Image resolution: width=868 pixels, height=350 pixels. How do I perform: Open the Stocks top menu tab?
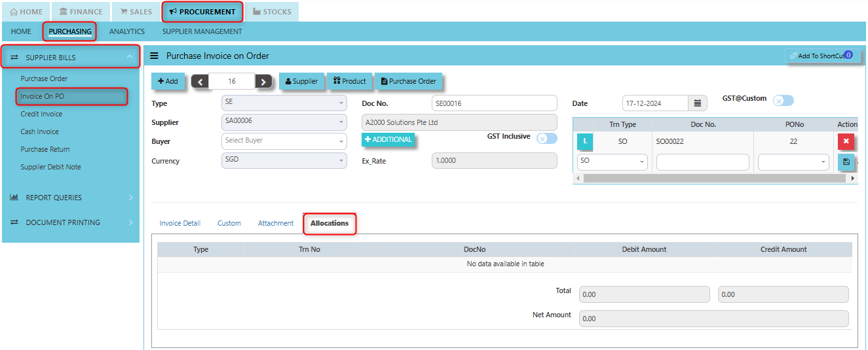pyautogui.click(x=271, y=12)
